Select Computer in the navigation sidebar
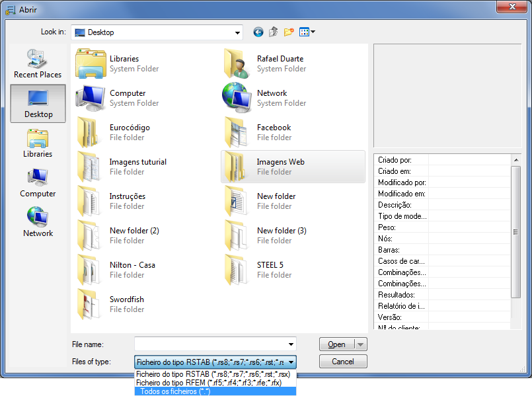Image resolution: width=532 pixels, height=396 pixels. click(38, 183)
